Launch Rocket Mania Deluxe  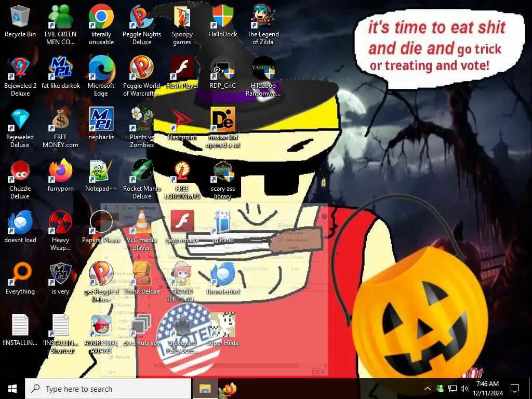pyautogui.click(x=142, y=180)
